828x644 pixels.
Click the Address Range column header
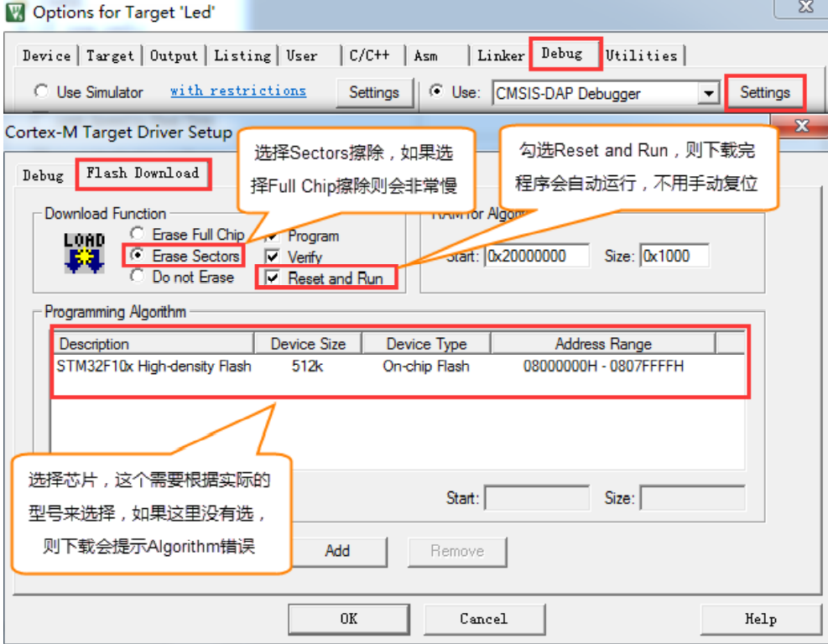tap(603, 344)
